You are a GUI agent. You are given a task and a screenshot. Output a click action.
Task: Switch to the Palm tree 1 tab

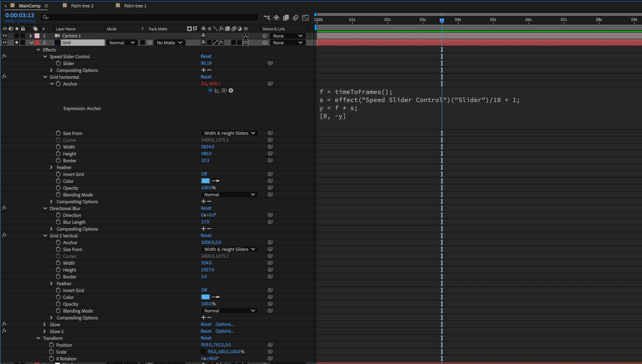(135, 6)
